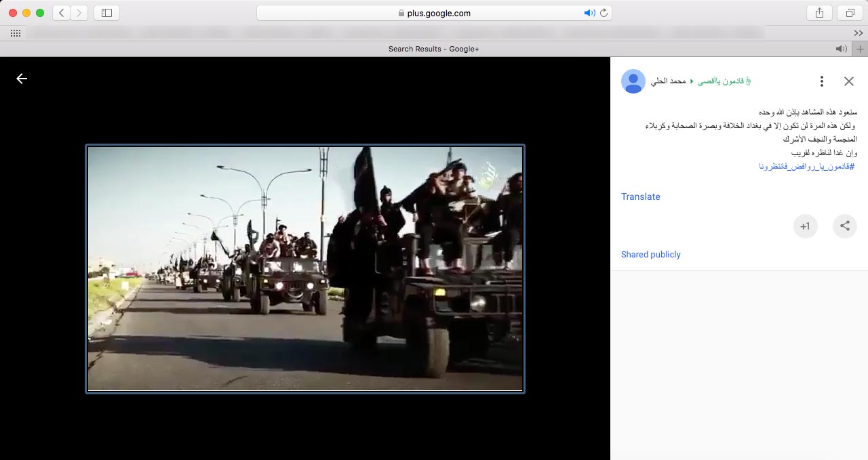
Task: Toggle the Safari sidebar button
Action: [x=106, y=13]
